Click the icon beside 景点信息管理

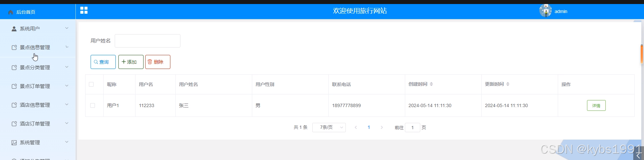click(x=14, y=48)
